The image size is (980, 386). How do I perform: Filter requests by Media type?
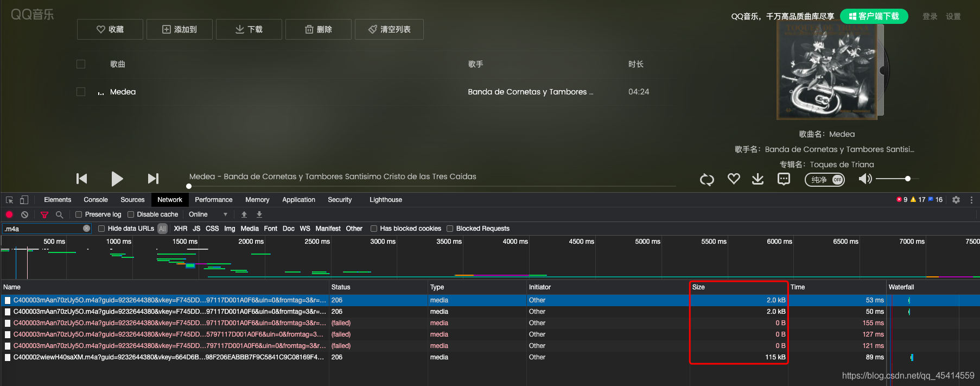pos(250,229)
